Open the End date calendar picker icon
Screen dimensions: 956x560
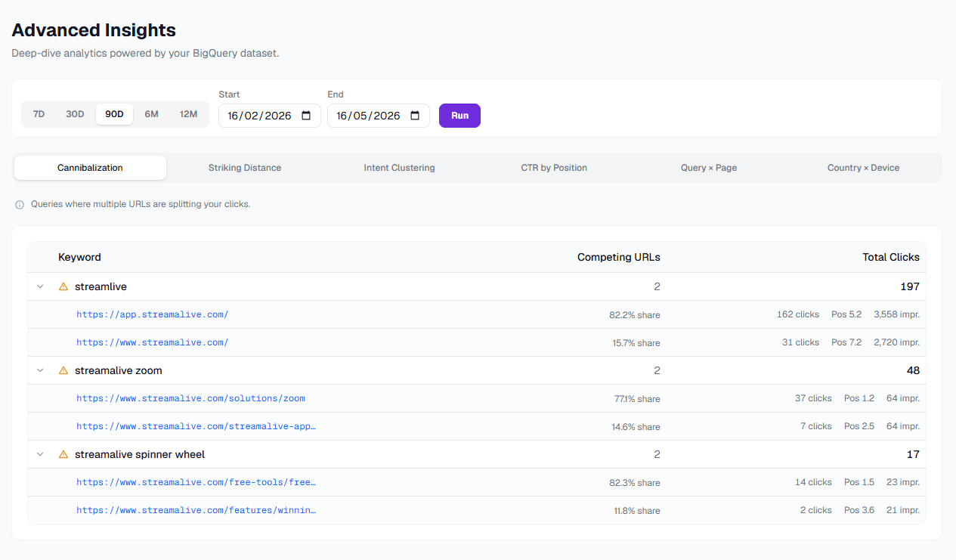tap(415, 116)
